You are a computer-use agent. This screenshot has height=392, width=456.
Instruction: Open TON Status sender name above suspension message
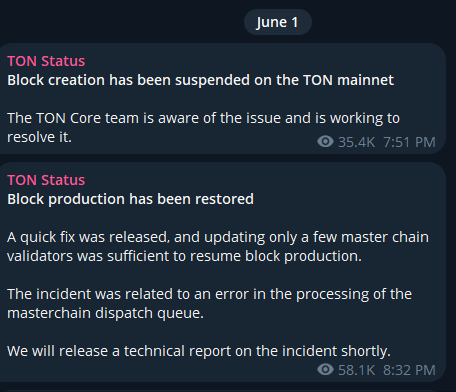pyautogui.click(x=46, y=61)
